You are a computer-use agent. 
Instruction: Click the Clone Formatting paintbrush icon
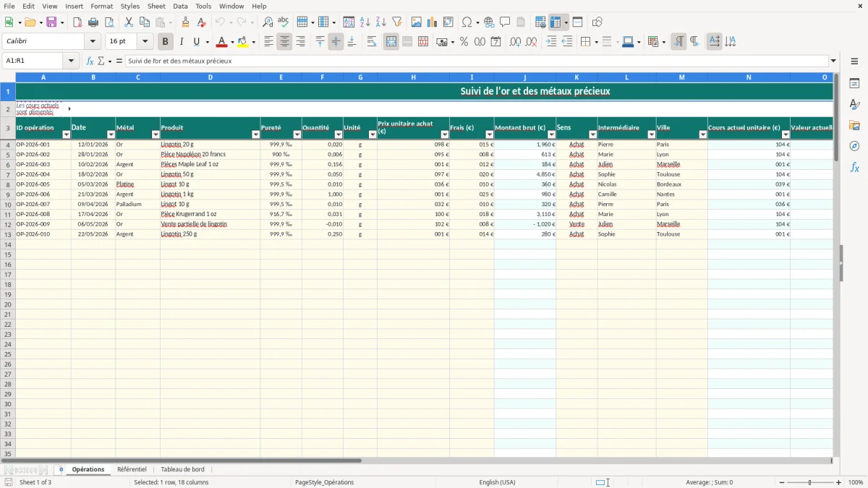[186, 22]
